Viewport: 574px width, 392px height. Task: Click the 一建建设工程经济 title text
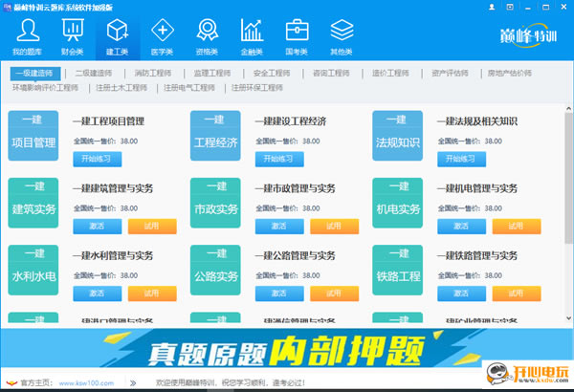pyautogui.click(x=291, y=121)
